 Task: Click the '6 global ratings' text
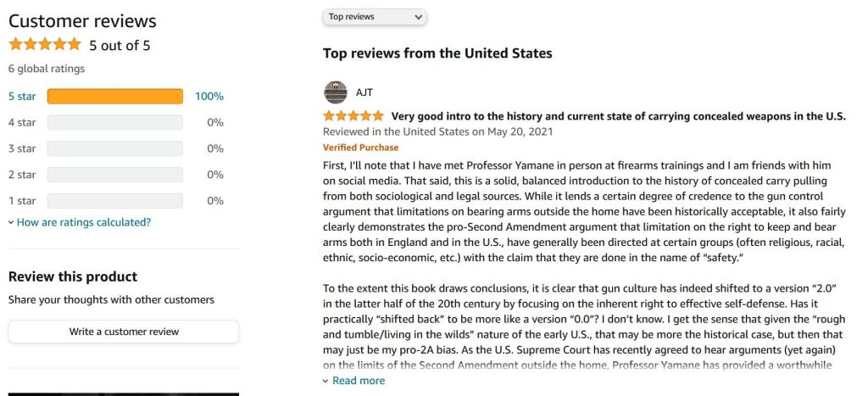point(47,69)
